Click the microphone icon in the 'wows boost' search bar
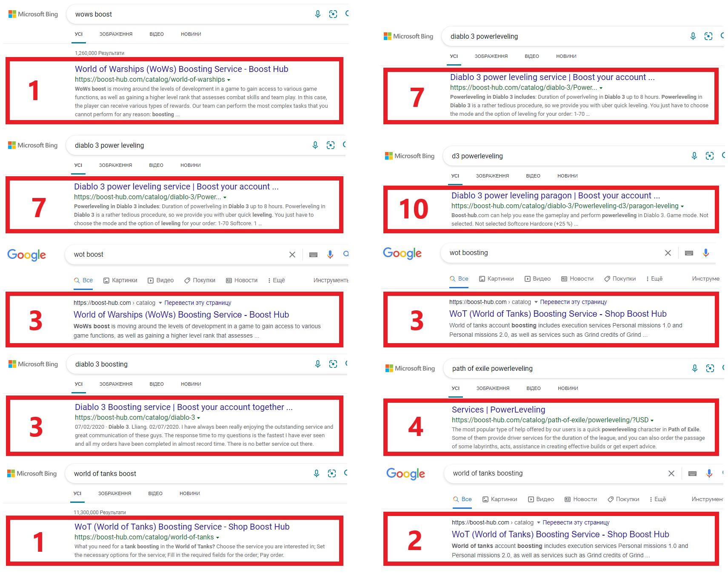 tap(318, 14)
